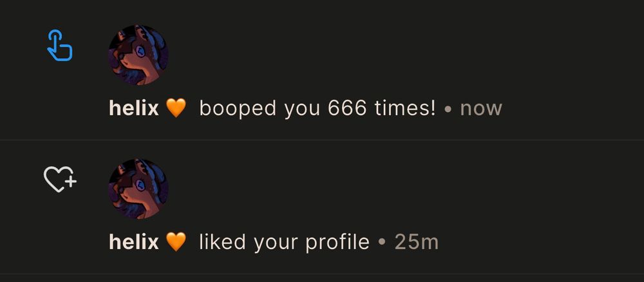Image resolution: width=644 pixels, height=282 pixels.
Task: Click the word 'profile' in the second notification
Action: coord(337,243)
